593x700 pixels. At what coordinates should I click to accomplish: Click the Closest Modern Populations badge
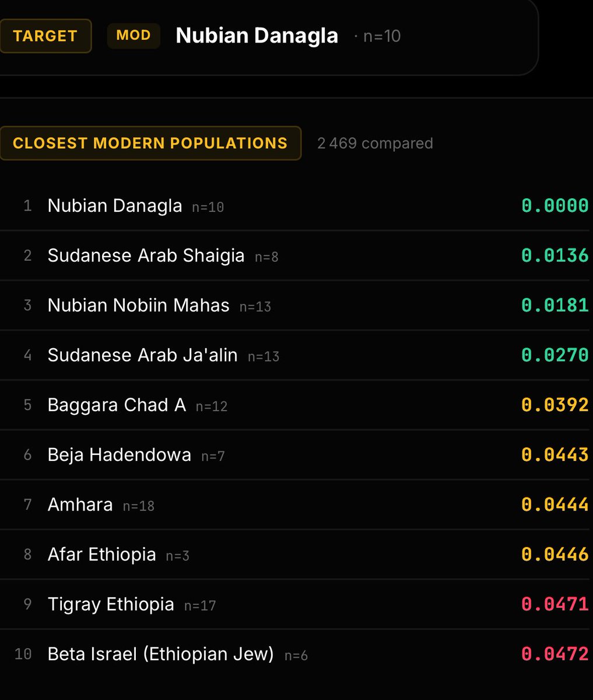tap(150, 143)
